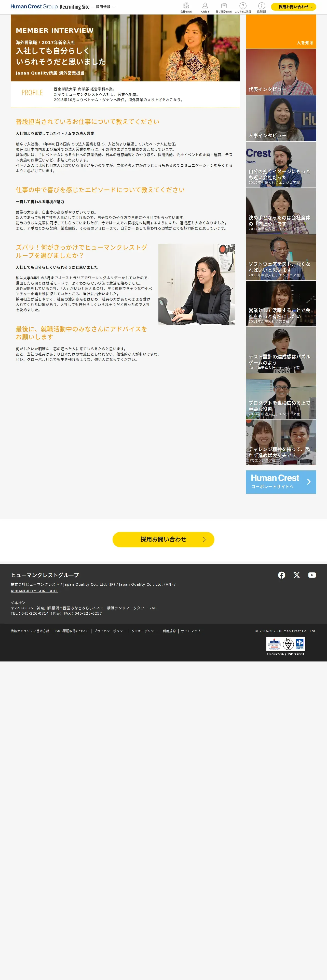Screen dimensions: 327x980
Task: Click the large 採用お問い合わせ button above the footer
Action: [163, 539]
